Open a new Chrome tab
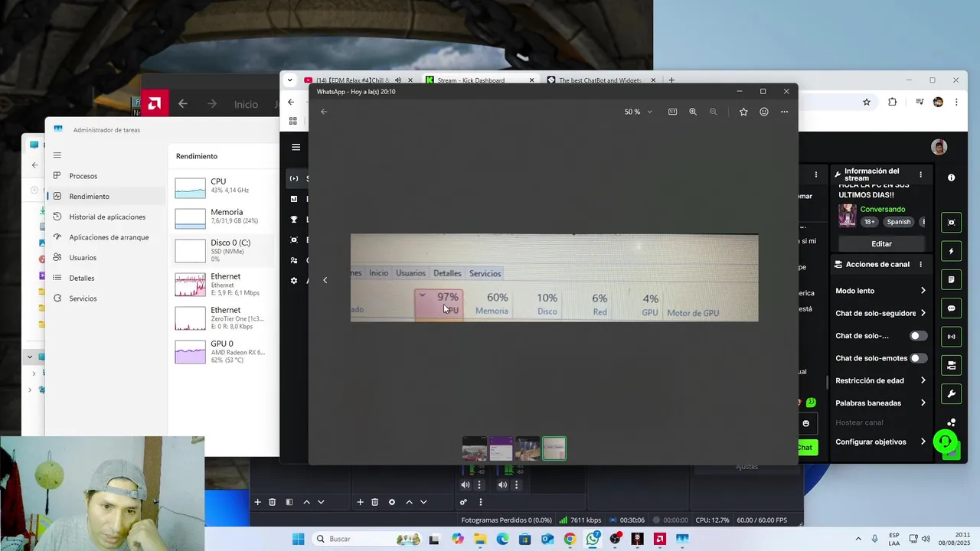This screenshot has width=980, height=551. [671, 80]
